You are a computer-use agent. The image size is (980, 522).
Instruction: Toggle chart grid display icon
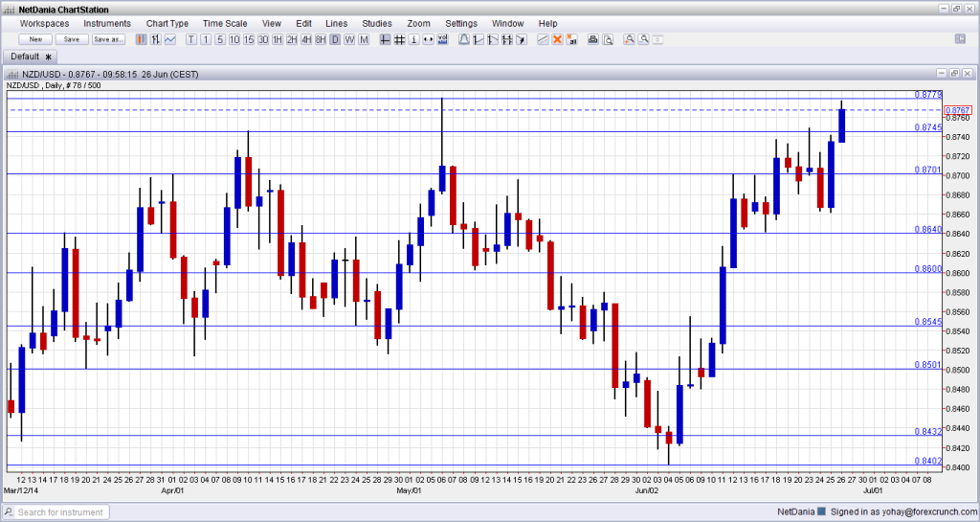(x=399, y=39)
